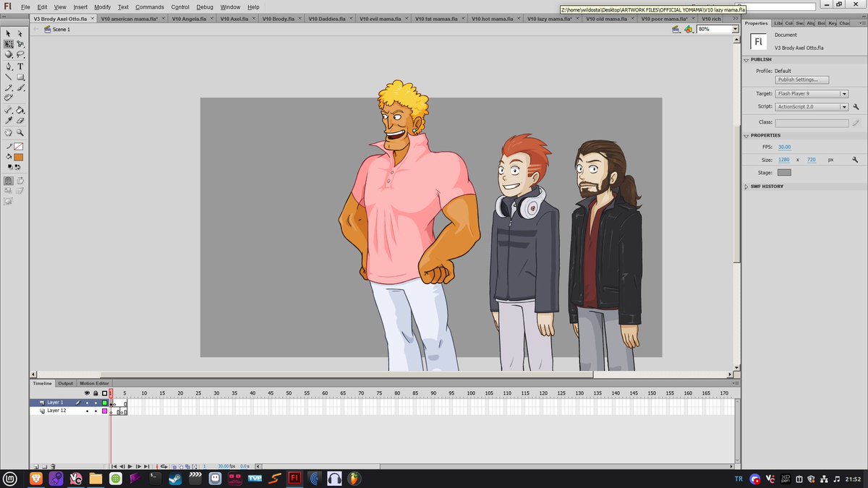The image size is (868, 488).
Task: Click the Delete layer trash icon
Action: pos(53,467)
